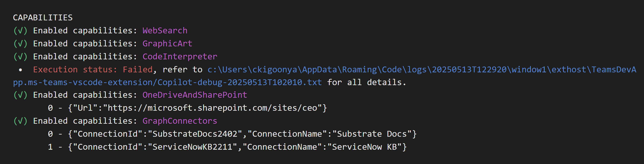Click the checkmark beside GraphConnectors

click(x=21, y=121)
